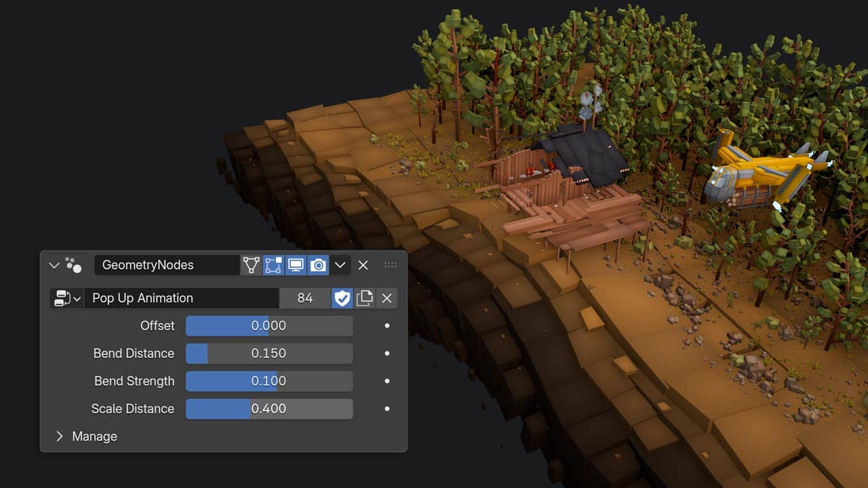Viewport: 868px width, 488px height.
Task: Click the Geometry Nodes modifier type icon
Action: point(73,265)
